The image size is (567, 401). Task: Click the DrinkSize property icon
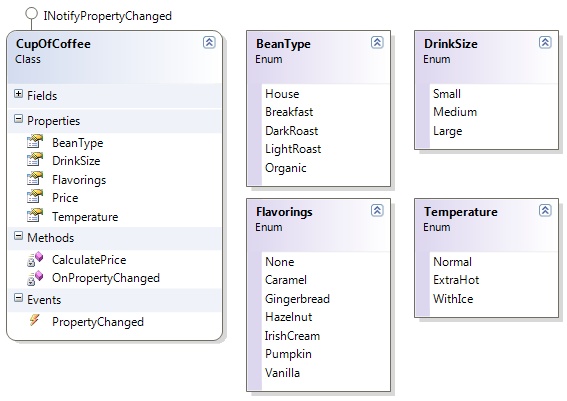pyautogui.click(x=35, y=160)
